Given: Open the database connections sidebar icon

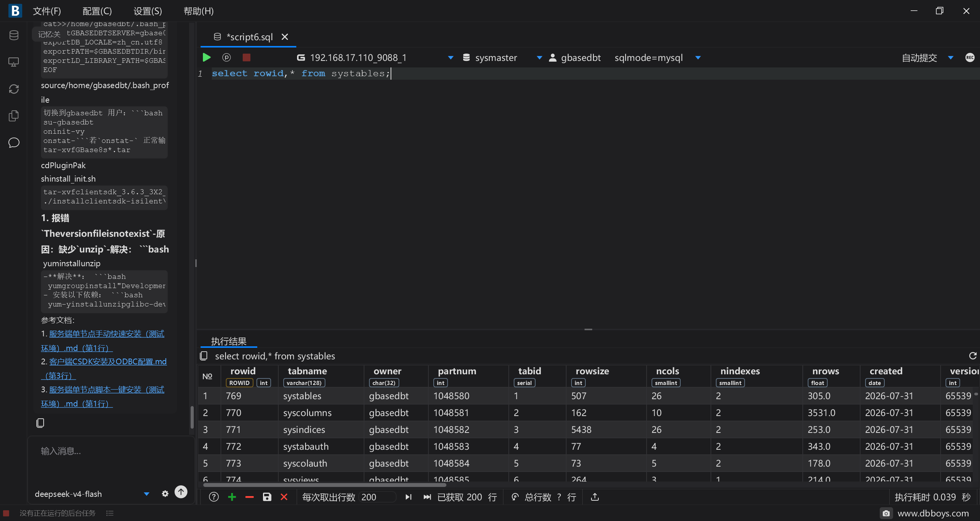Looking at the screenshot, I should coord(14,35).
